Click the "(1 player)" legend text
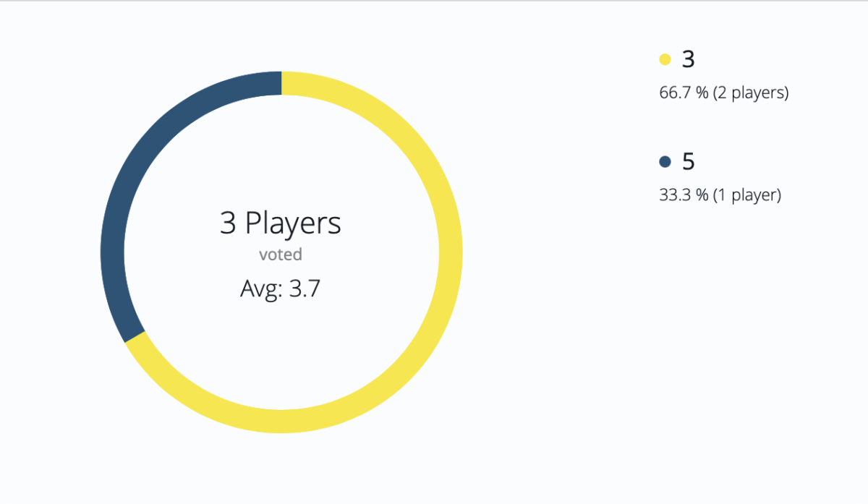This screenshot has width=868, height=504. [x=747, y=195]
